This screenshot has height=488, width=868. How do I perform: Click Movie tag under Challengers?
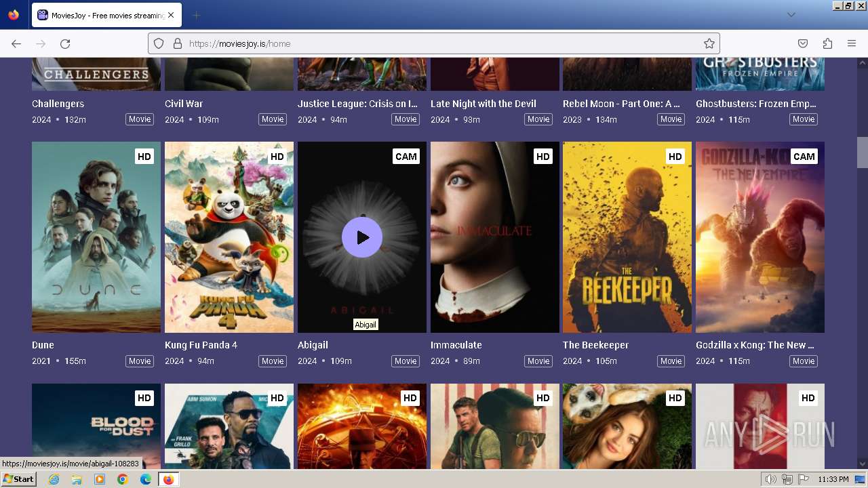pos(140,119)
